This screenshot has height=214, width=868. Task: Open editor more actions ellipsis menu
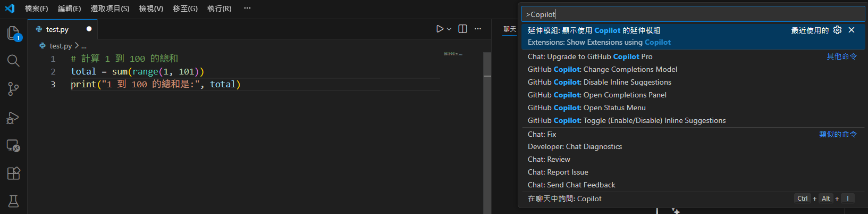tap(478, 29)
